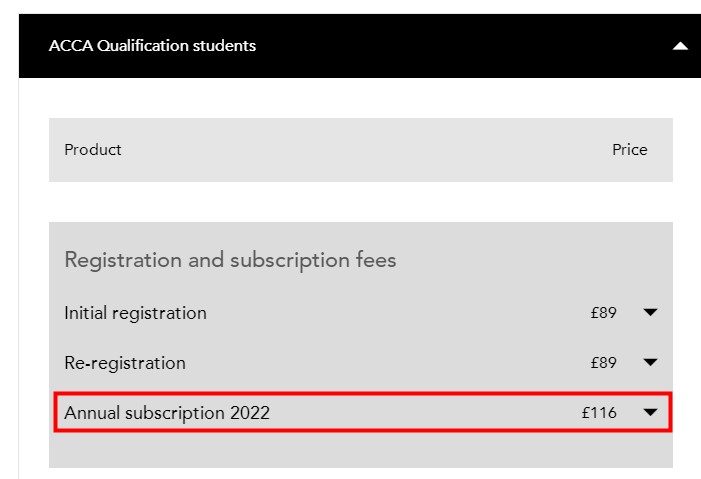Viewport: 701px width, 479px height.
Task: Click the £89 price for Re-registration
Action: click(603, 362)
